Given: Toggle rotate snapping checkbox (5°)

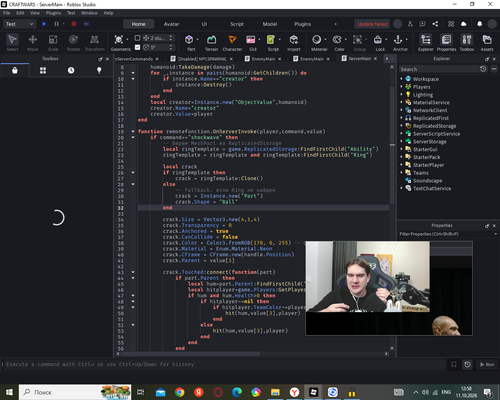Looking at the screenshot, I should coord(137,47).
